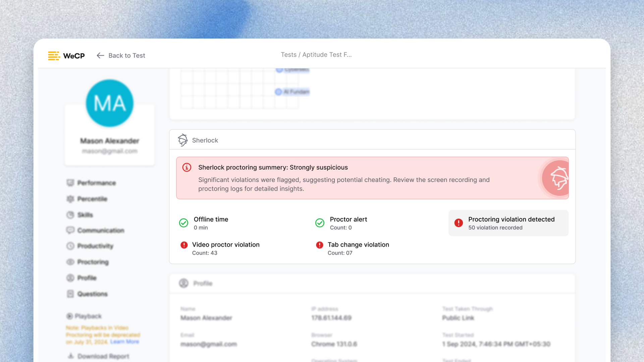Open the Performance sidebar section
Screen dimensions: 644x362
(96, 183)
